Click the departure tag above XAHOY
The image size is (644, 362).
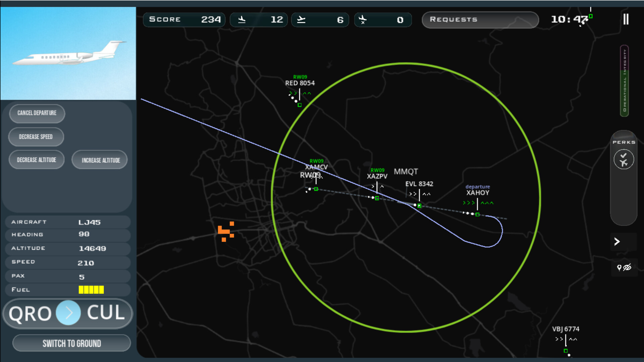click(x=478, y=187)
